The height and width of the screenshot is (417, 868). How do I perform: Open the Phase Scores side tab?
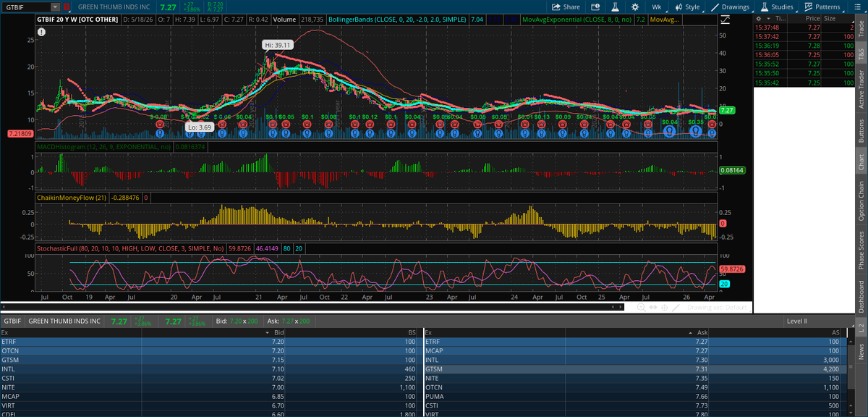tap(861, 250)
